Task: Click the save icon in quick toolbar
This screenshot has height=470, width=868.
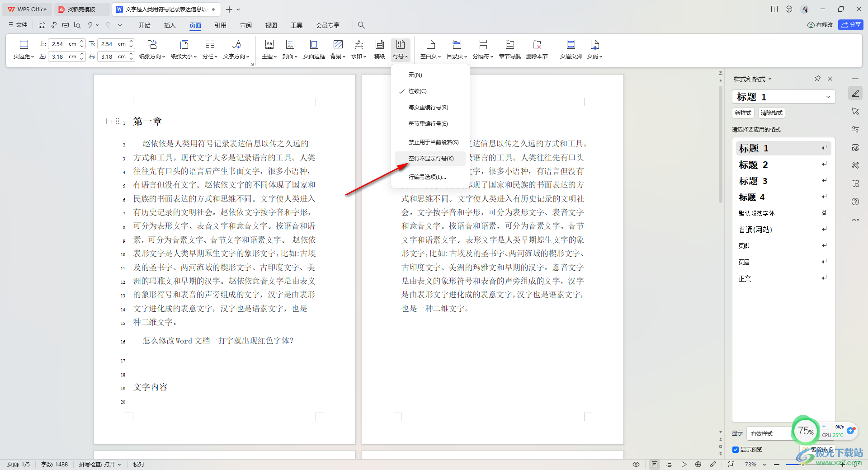Action: click(x=42, y=25)
